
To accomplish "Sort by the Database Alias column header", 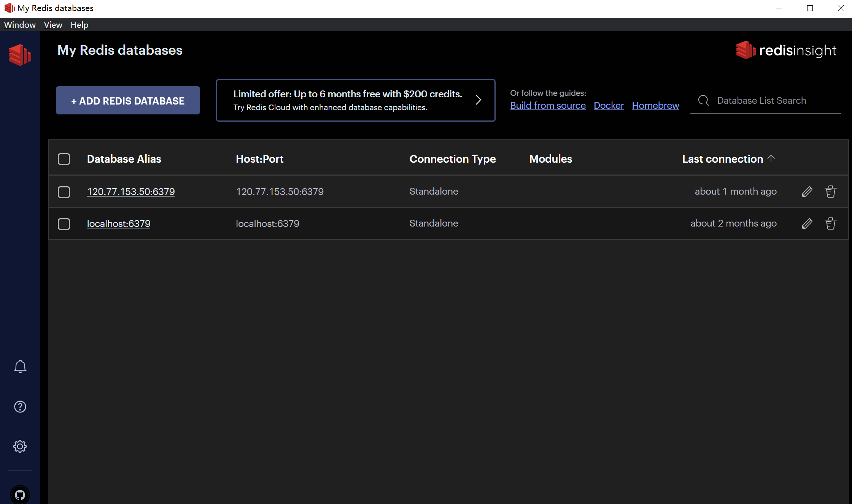I will [x=124, y=159].
